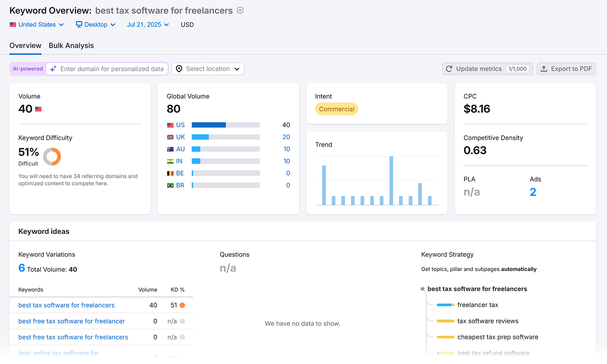Screen dimensions: 607x364
Task: Click the Export to PDF button
Action: click(x=566, y=69)
